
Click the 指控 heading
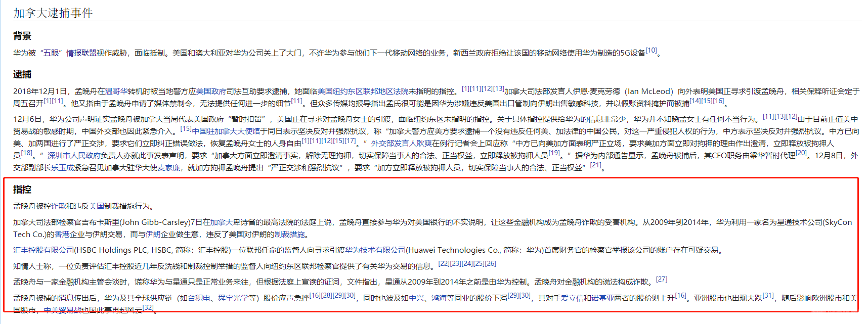pyautogui.click(x=22, y=190)
